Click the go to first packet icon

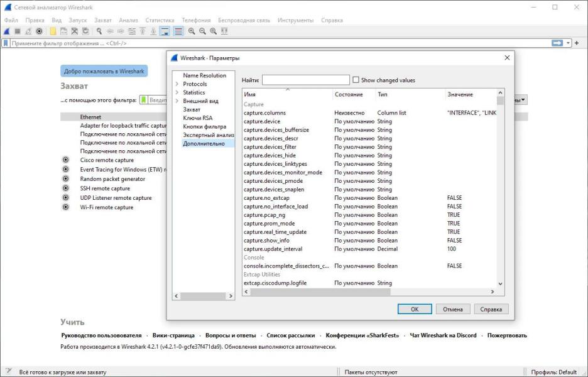pos(143,31)
